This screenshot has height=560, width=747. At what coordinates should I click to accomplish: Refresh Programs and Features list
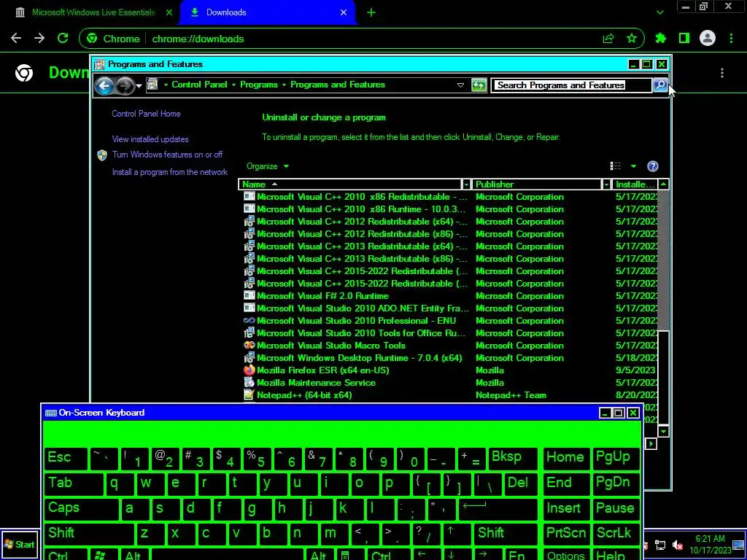(x=479, y=85)
